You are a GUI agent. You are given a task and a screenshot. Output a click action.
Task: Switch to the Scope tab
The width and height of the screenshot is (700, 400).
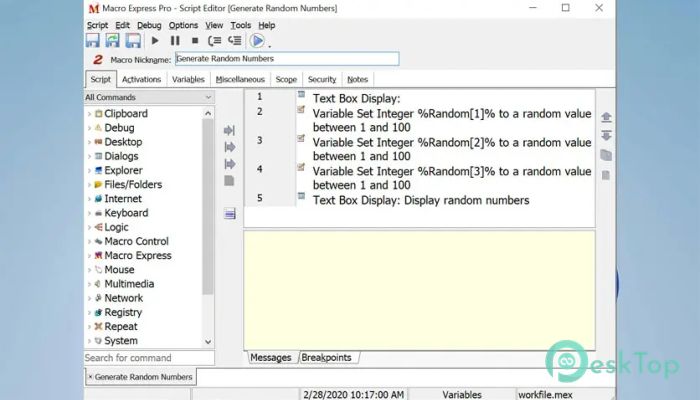tap(286, 79)
